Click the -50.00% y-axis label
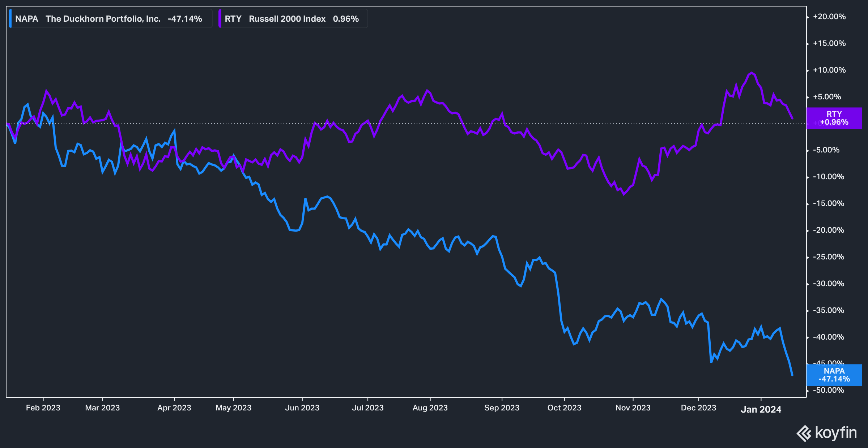868x448 pixels. (x=829, y=390)
